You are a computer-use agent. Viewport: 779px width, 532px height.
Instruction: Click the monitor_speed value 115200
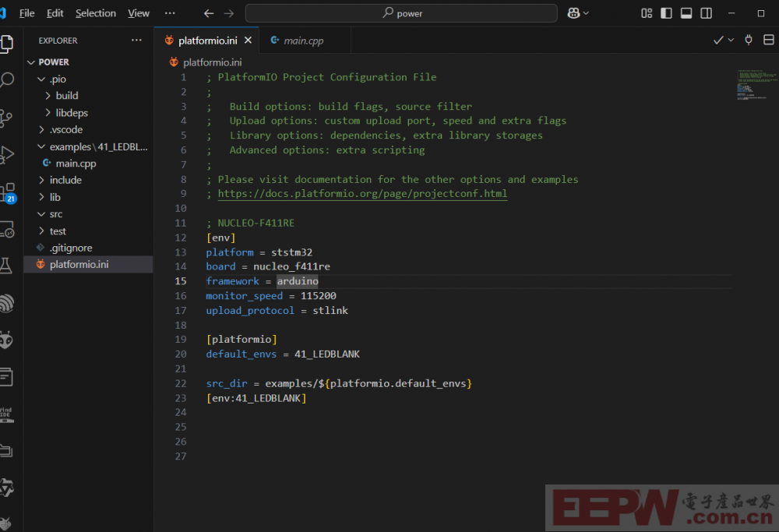pyautogui.click(x=319, y=296)
